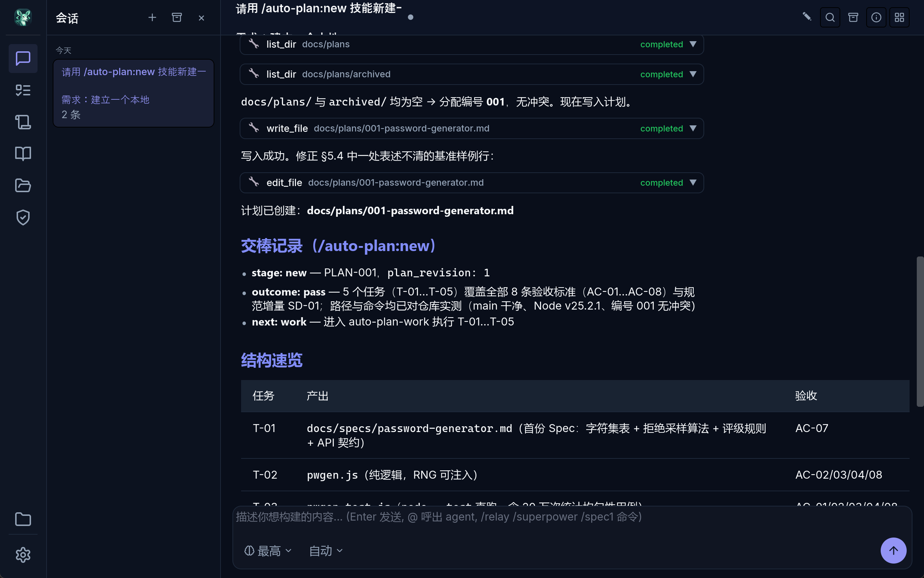The image size is (924, 578).
Task: Click completed status of list_dir docs/plans
Action: (x=662, y=44)
